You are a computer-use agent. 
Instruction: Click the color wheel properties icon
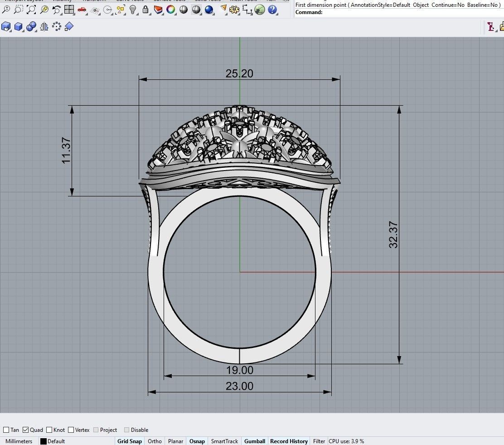coord(171,10)
